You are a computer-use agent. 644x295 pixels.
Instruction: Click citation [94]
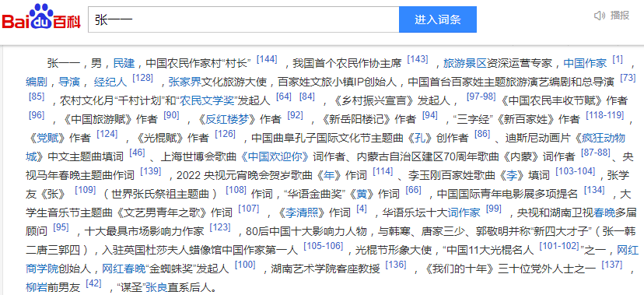[x=430, y=115]
